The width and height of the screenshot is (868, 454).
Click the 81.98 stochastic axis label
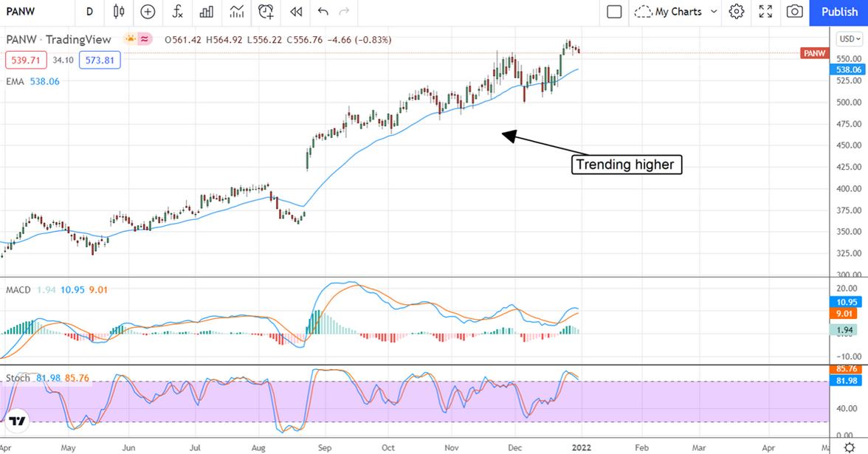point(847,380)
